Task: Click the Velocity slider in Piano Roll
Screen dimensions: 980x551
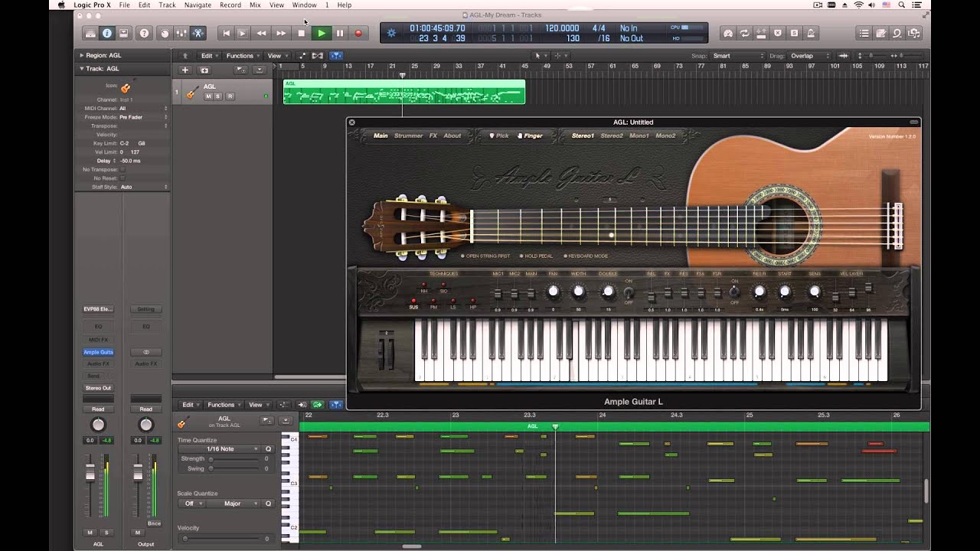Action: [222, 539]
